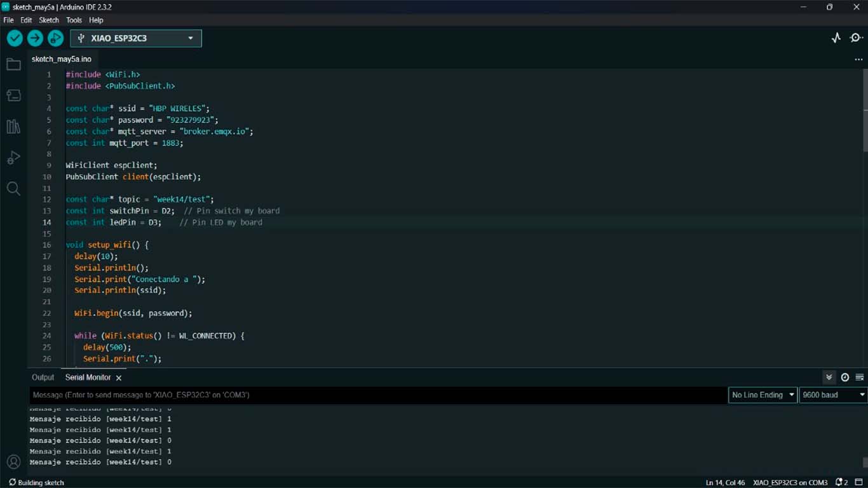Open Serial Monitor magnifier icon in toolbar

[x=857, y=38]
